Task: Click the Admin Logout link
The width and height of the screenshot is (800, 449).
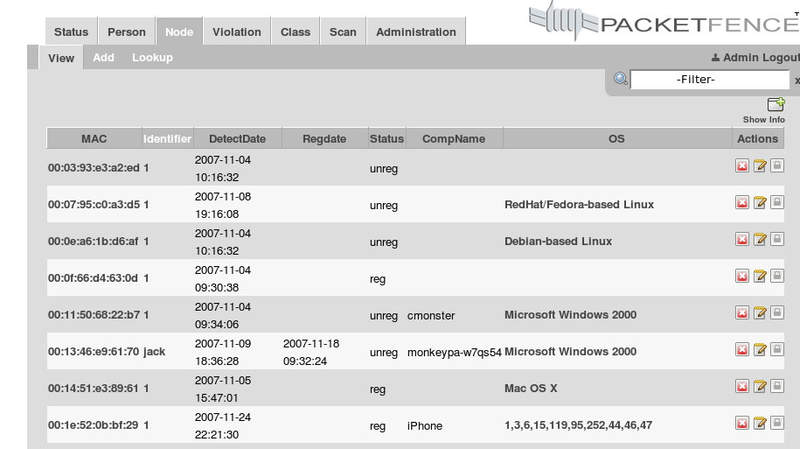Action: tap(755, 58)
